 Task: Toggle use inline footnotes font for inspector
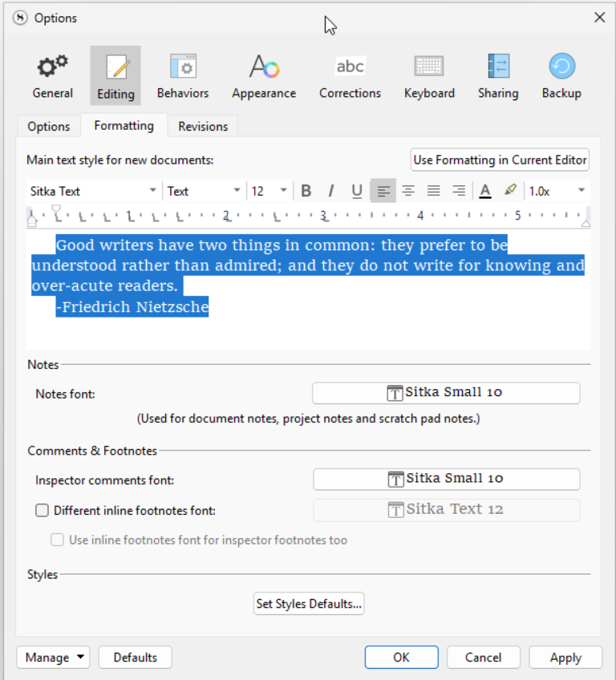pyautogui.click(x=57, y=540)
